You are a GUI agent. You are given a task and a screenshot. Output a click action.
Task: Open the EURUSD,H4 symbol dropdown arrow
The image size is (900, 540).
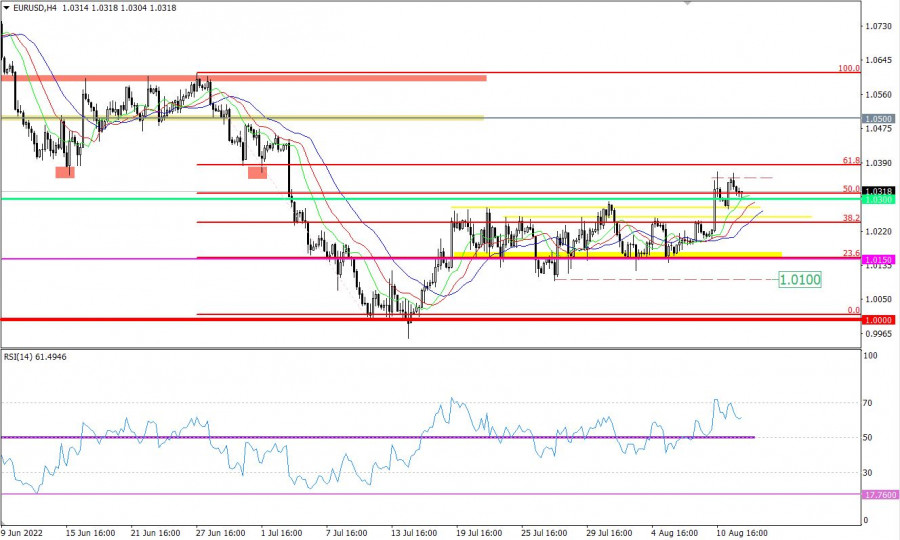coord(7,8)
